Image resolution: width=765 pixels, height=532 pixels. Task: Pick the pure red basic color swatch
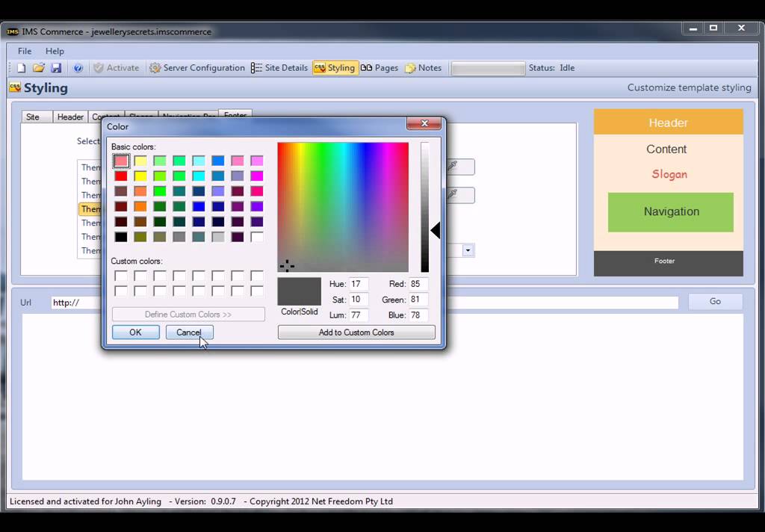(121, 176)
